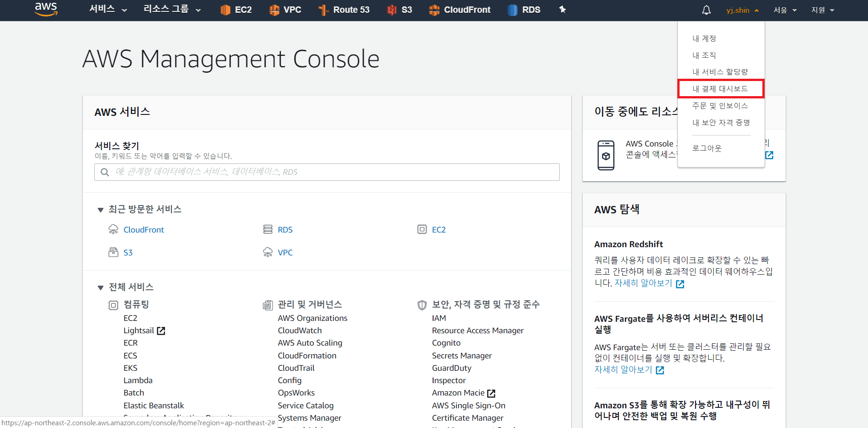The width and height of the screenshot is (868, 428).
Task: Click the search magnifier icon in service search
Action: click(105, 172)
